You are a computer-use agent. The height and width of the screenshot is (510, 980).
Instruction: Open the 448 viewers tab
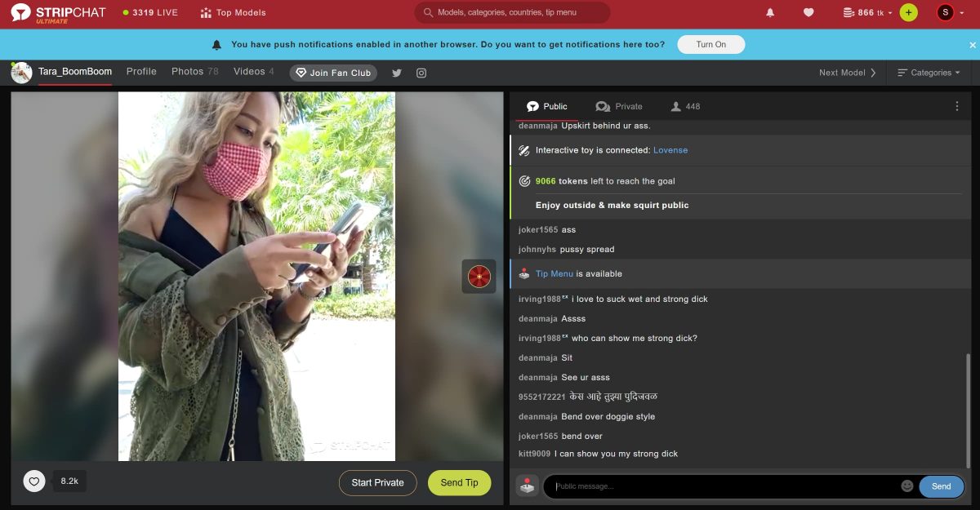685,106
